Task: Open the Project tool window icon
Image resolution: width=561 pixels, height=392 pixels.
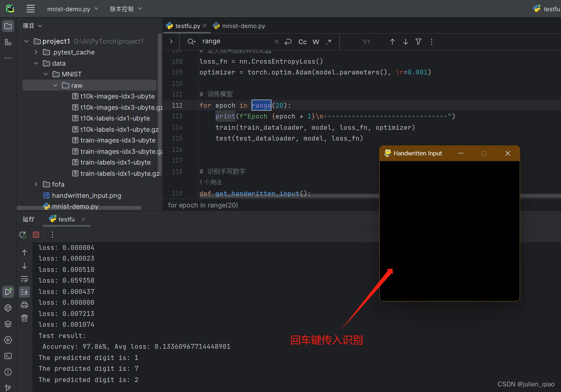Action: click(x=8, y=26)
